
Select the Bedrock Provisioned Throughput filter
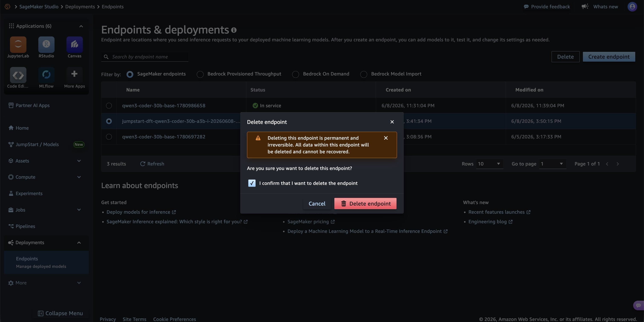coord(200,74)
